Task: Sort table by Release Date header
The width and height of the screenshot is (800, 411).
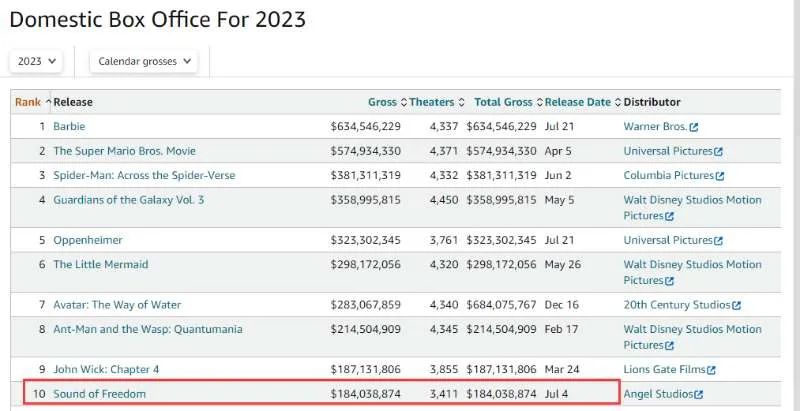Action: tap(578, 102)
